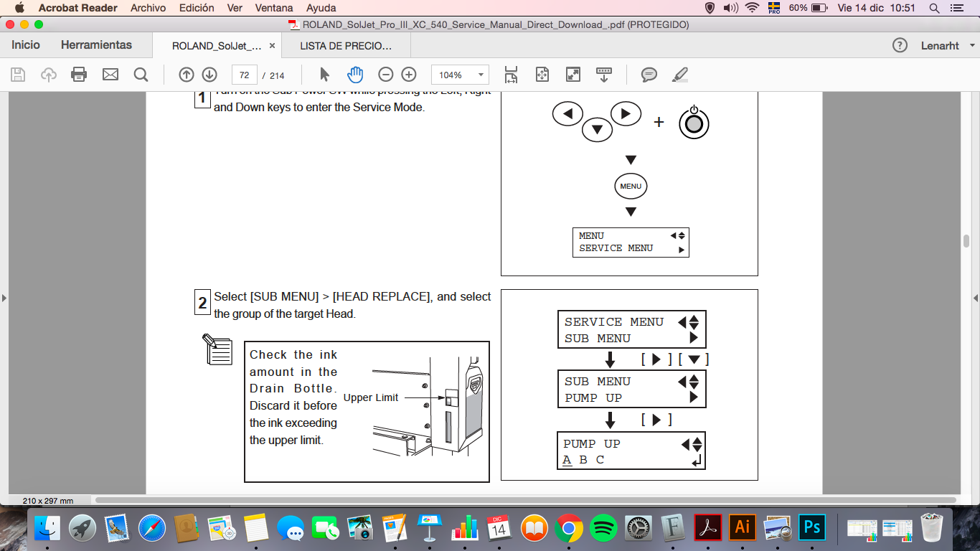Open the Apple menu
The width and height of the screenshot is (980, 551).
click(19, 8)
